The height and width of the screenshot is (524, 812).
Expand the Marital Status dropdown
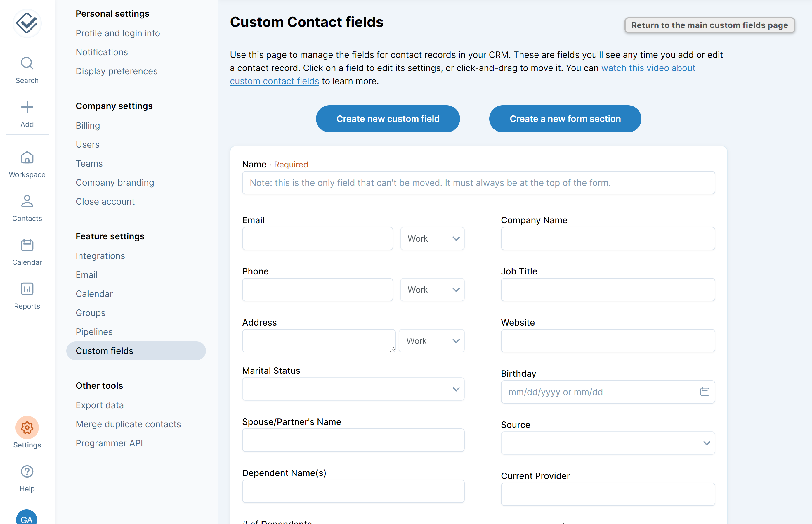(x=353, y=389)
